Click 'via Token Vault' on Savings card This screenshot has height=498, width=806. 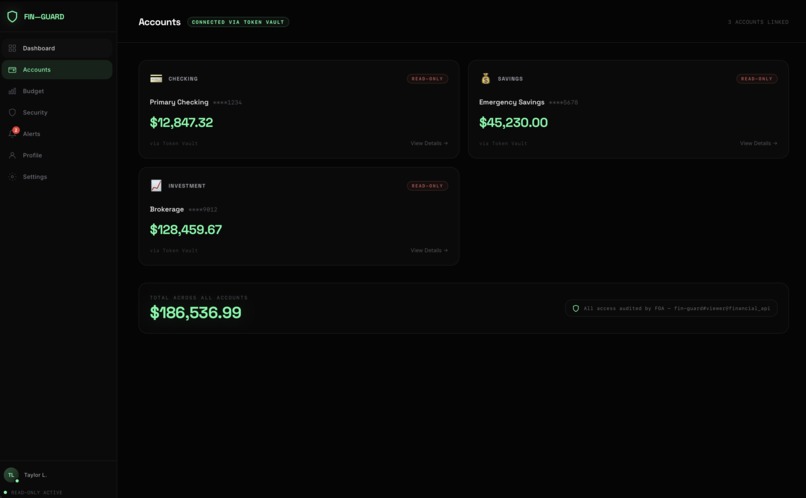(x=503, y=143)
